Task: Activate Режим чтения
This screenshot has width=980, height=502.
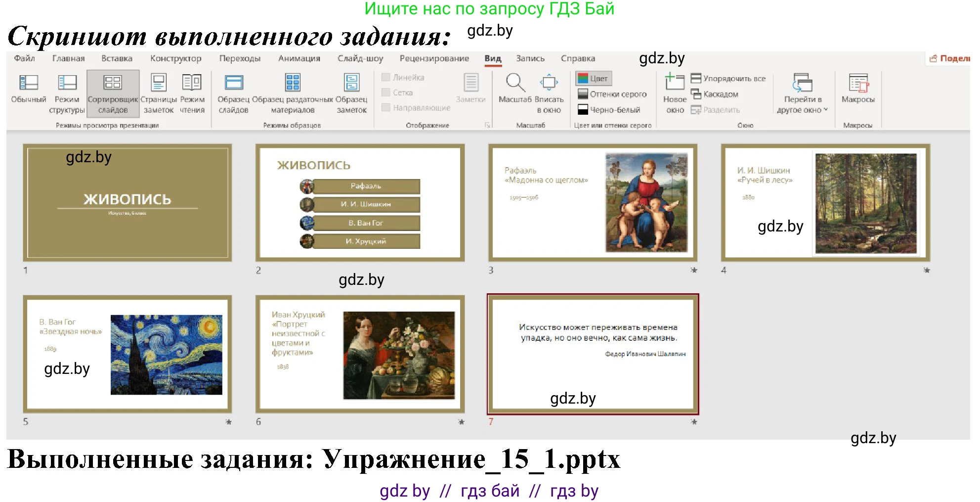Action: coord(192,94)
